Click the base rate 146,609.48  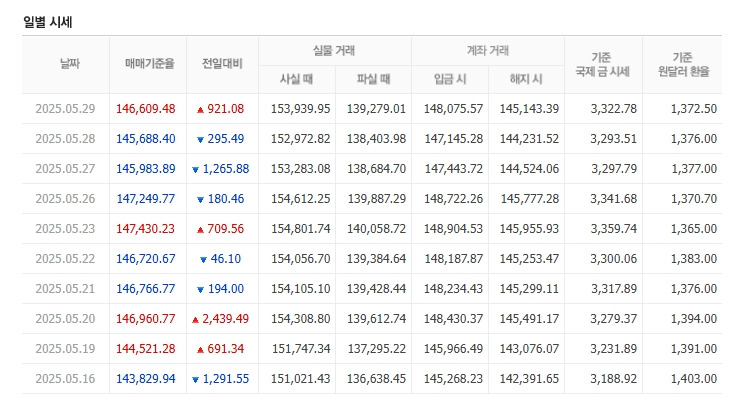[146, 109]
